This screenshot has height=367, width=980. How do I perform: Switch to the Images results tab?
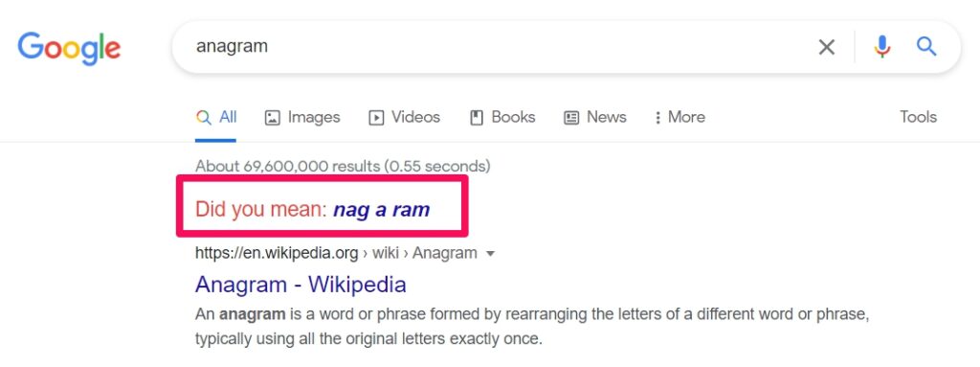click(302, 117)
